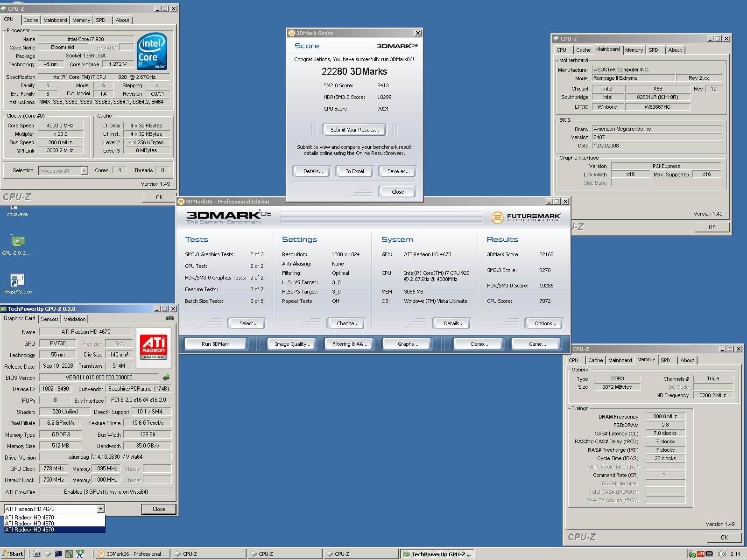Switch to the Validation tab in GPU-Z
Image resolution: width=747 pixels, height=560 pixels.
[75, 319]
